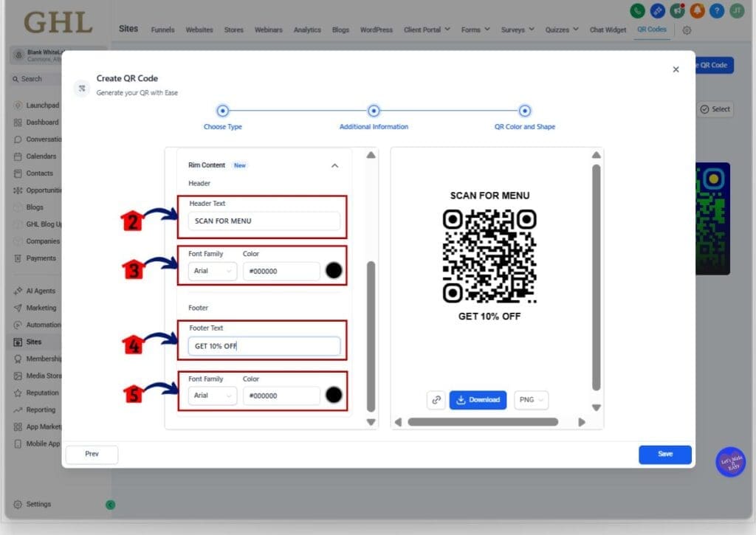Open Marketing in the sidebar
This screenshot has height=535, width=756.
(35, 308)
